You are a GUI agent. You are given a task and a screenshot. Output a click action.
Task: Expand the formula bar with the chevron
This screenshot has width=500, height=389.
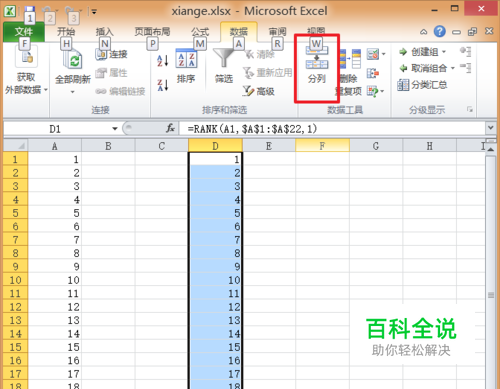[x=490, y=127]
